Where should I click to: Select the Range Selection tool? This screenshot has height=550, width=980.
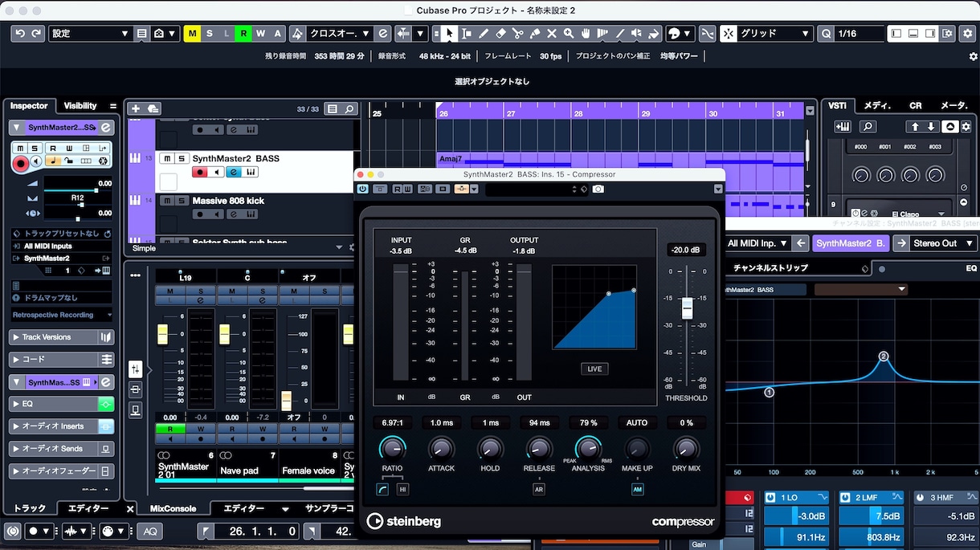coord(467,34)
